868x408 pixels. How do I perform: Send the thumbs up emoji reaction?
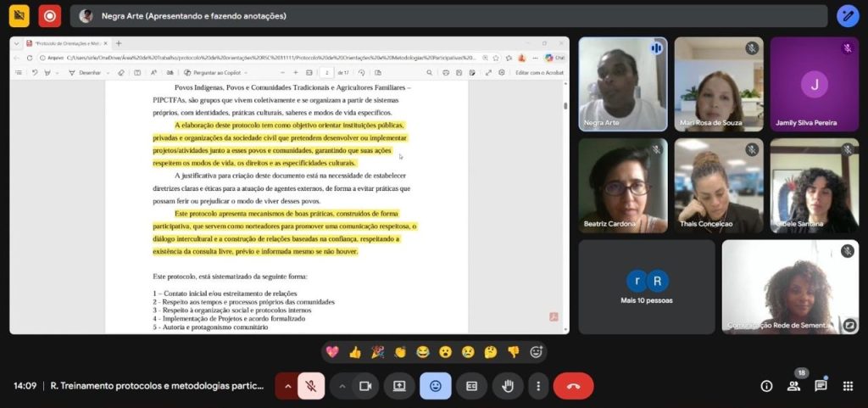355,352
